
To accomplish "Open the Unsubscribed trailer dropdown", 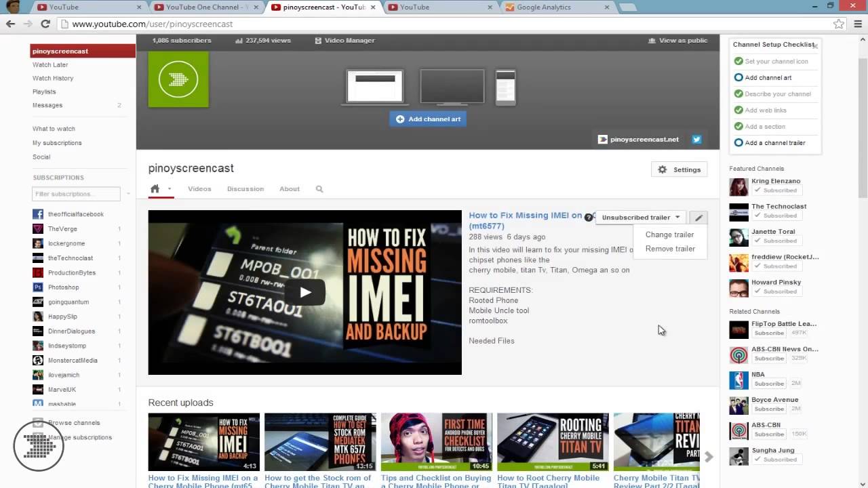I will point(641,218).
